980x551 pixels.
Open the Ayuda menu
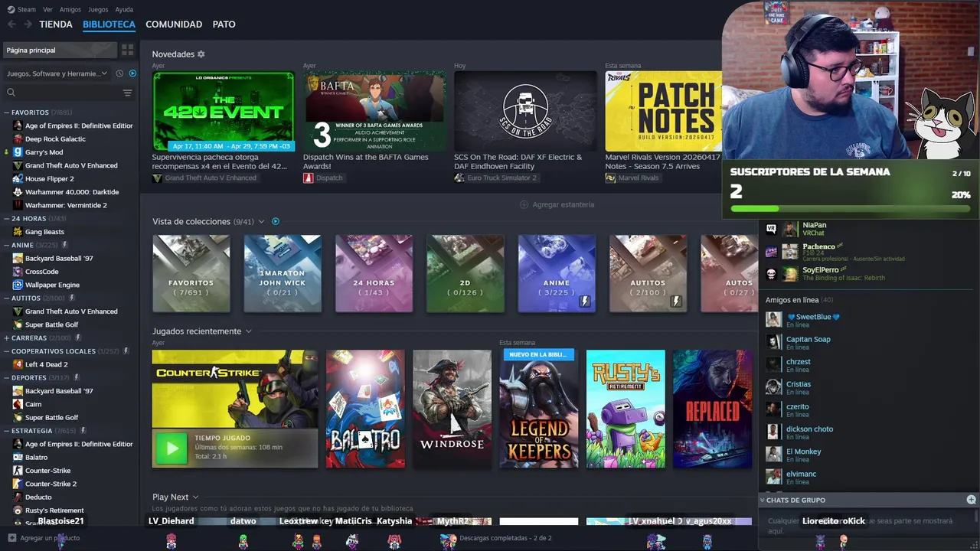pyautogui.click(x=124, y=9)
